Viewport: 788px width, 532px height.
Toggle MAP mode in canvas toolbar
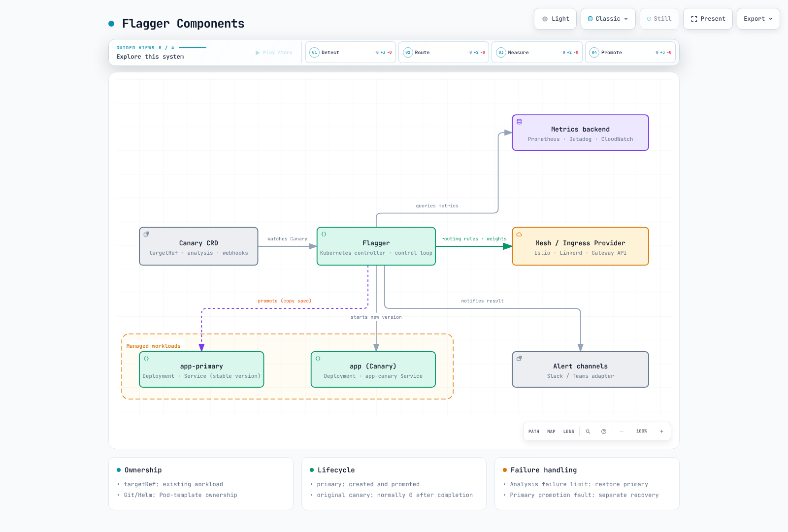551,432
